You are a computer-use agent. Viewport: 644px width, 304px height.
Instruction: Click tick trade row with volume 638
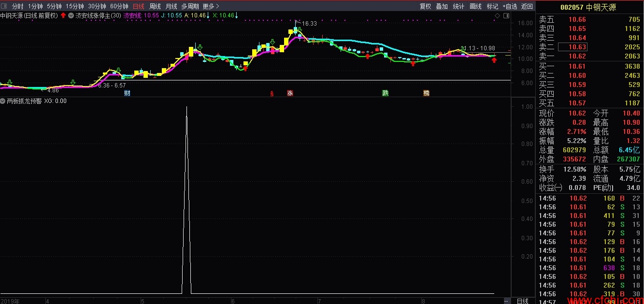pyautogui.click(x=589, y=268)
